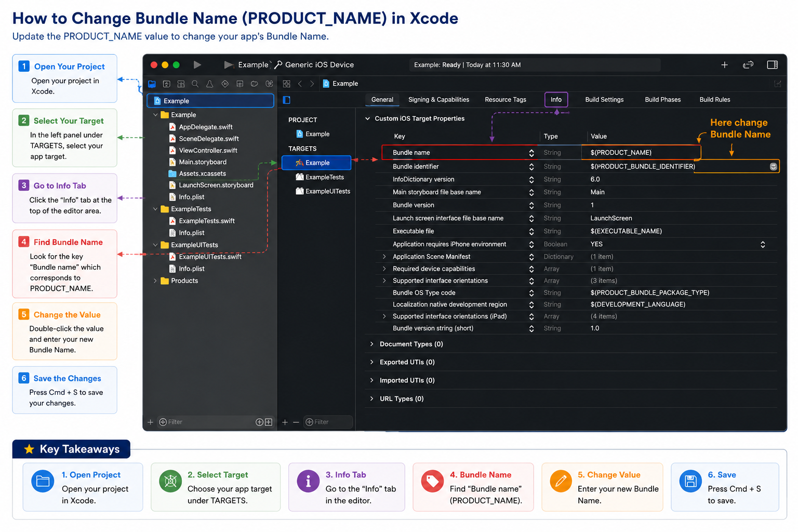Screen dimensions: 798x532
Task: Expand Exported UTIs (0) section
Action: 372,362
